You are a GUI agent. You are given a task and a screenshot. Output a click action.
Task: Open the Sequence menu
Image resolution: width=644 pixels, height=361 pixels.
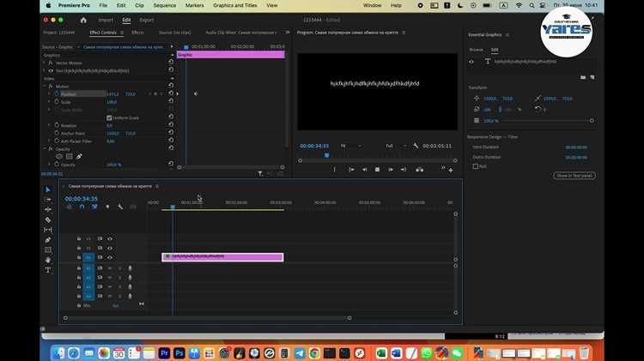[164, 5]
